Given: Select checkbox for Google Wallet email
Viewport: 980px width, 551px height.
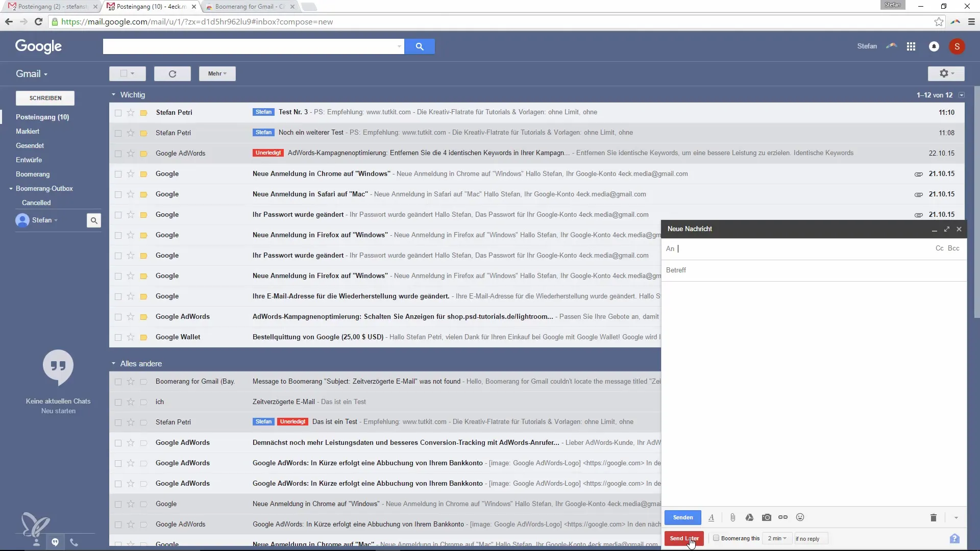Looking at the screenshot, I should click(118, 337).
